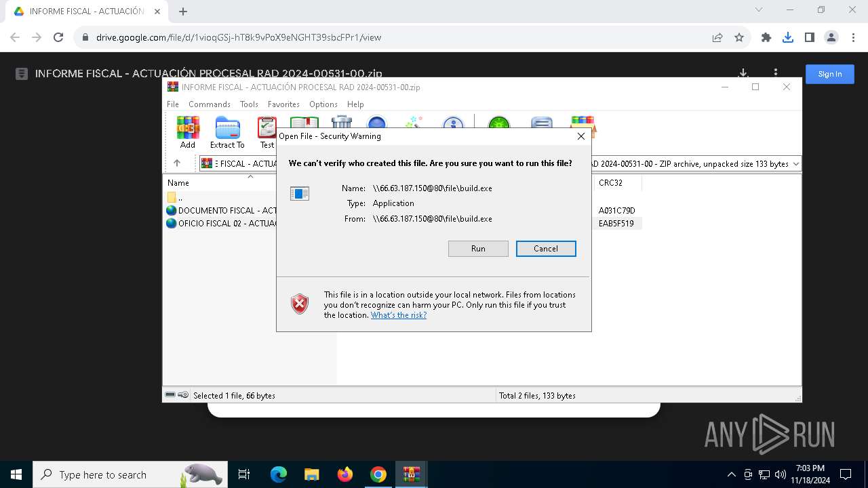Screen dimensions: 868x488
Task: Sort by the Name column header
Action: tap(178, 183)
